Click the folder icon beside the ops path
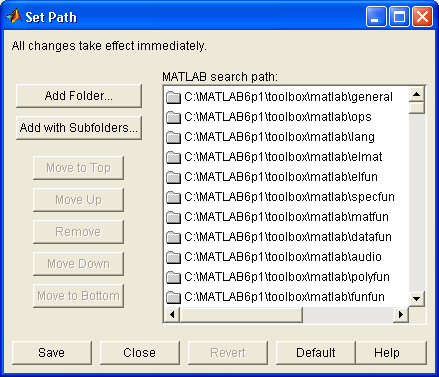This screenshot has height=377, width=439. tap(173, 117)
